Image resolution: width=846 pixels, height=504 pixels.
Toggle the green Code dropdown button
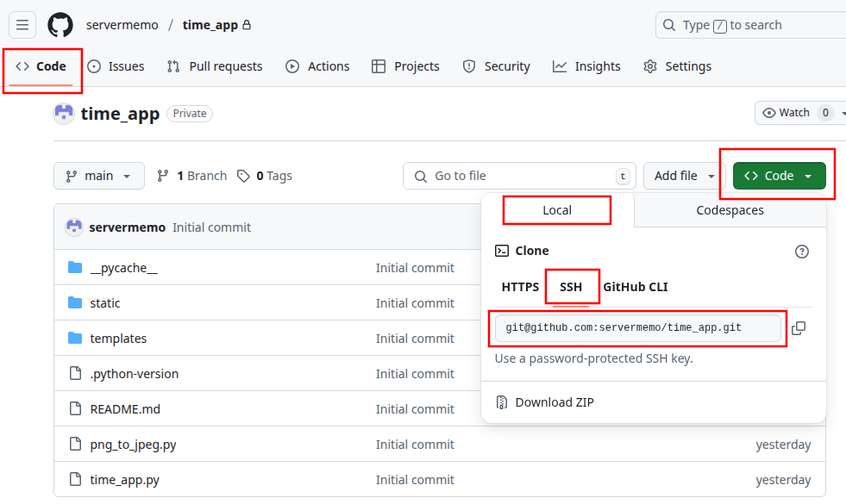tap(779, 176)
